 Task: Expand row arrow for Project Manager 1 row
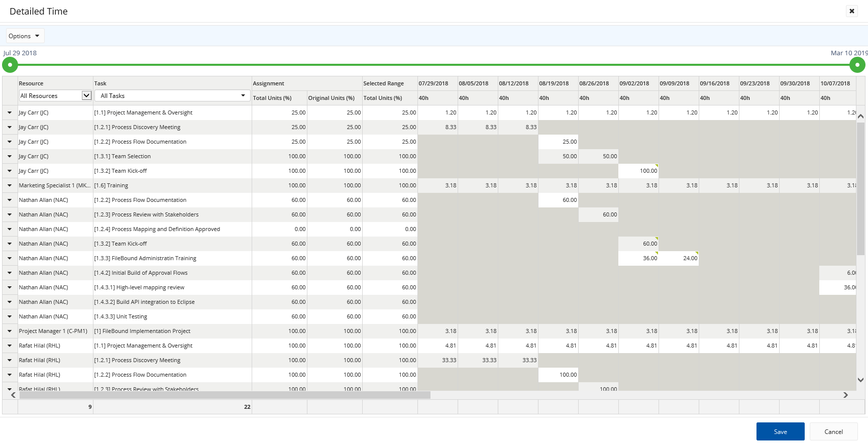pos(10,331)
